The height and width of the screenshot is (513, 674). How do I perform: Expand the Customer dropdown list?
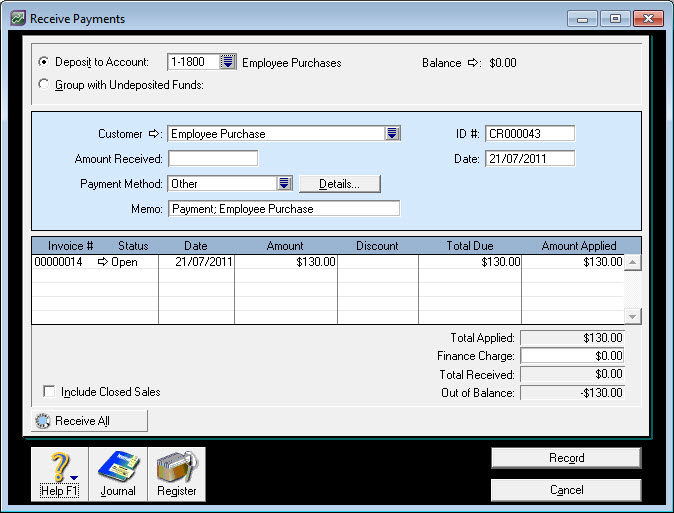tap(392, 134)
